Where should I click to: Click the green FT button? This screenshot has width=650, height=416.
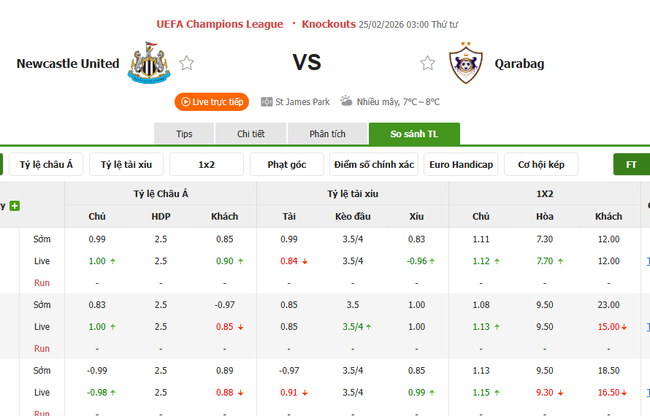[631, 164]
